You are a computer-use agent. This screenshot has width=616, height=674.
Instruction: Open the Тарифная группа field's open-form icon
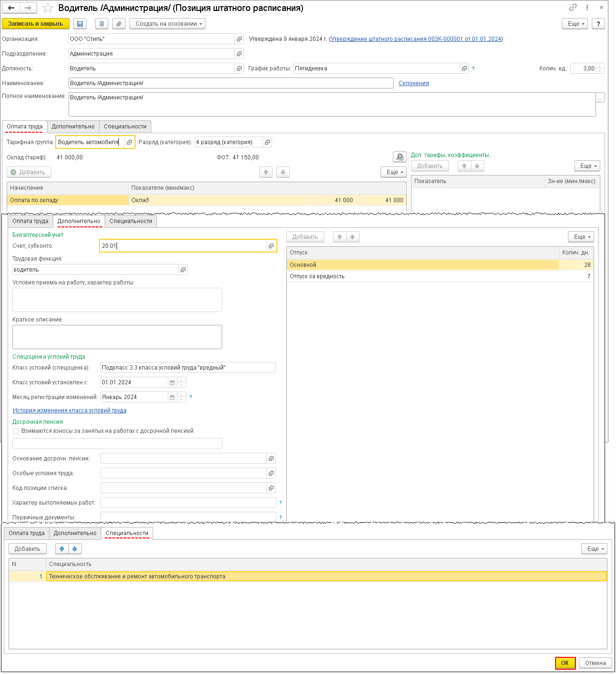pyautogui.click(x=129, y=142)
